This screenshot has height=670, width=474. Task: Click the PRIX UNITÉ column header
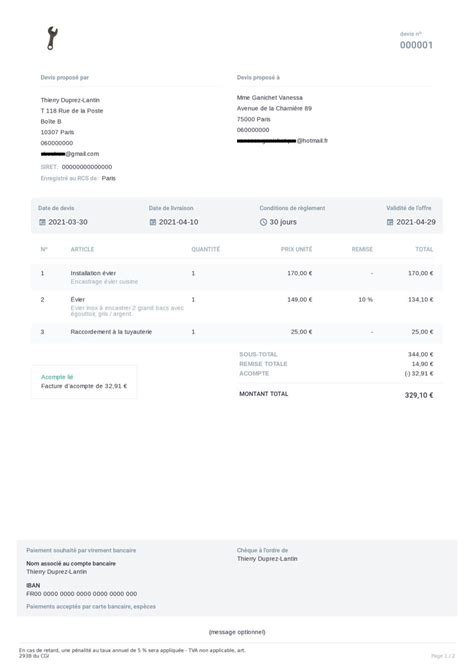pyautogui.click(x=296, y=249)
